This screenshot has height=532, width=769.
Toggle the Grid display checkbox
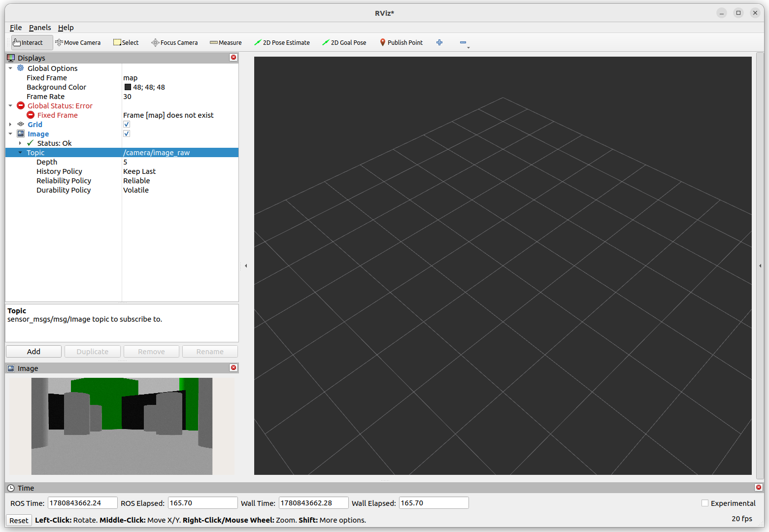coord(127,124)
